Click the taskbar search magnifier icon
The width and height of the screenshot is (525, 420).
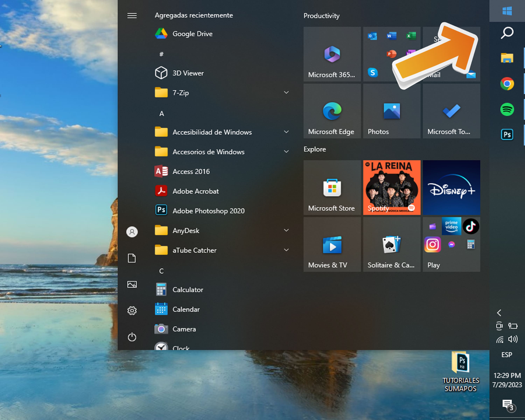point(507,33)
